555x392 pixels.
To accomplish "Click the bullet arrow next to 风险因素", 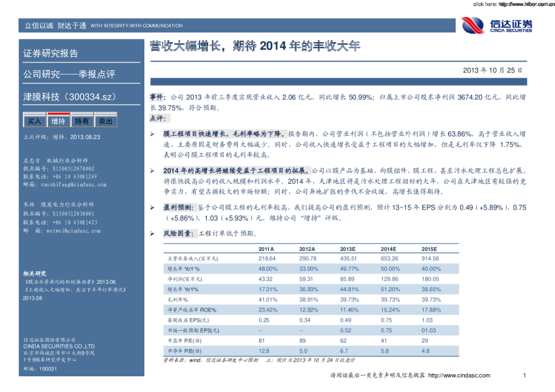I will click(x=152, y=233).
